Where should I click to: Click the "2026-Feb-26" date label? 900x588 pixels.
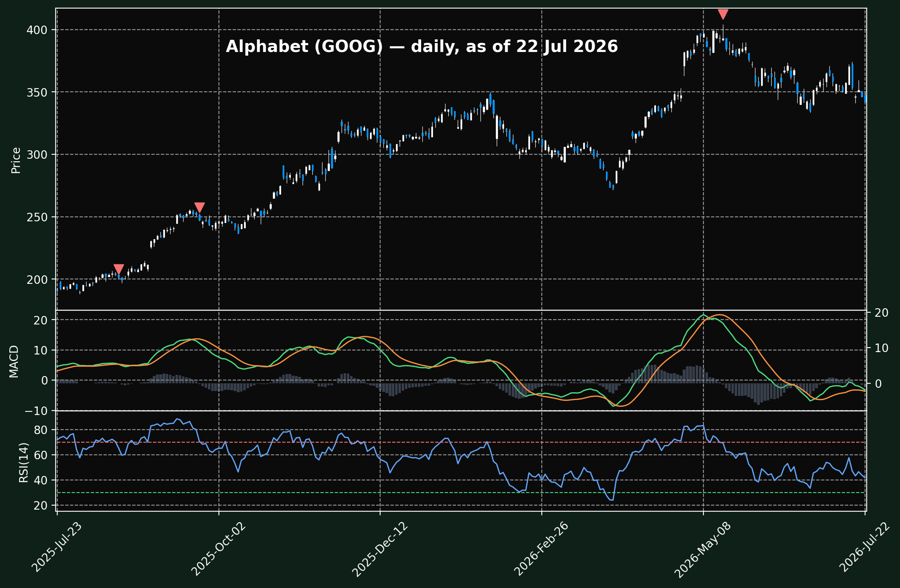tap(541, 548)
